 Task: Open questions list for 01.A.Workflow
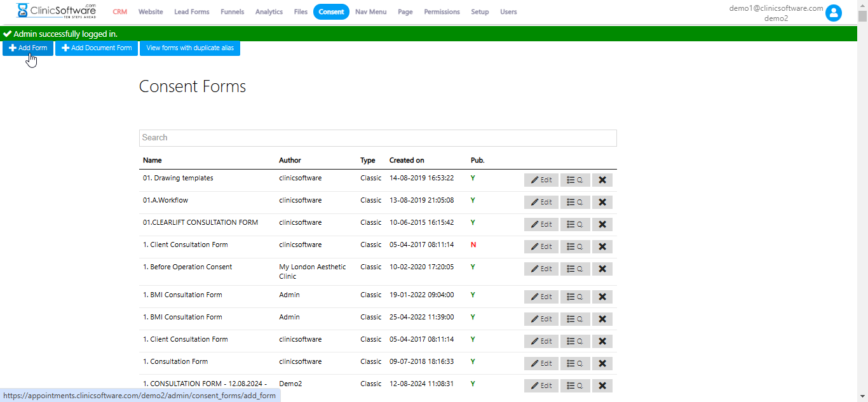point(574,203)
